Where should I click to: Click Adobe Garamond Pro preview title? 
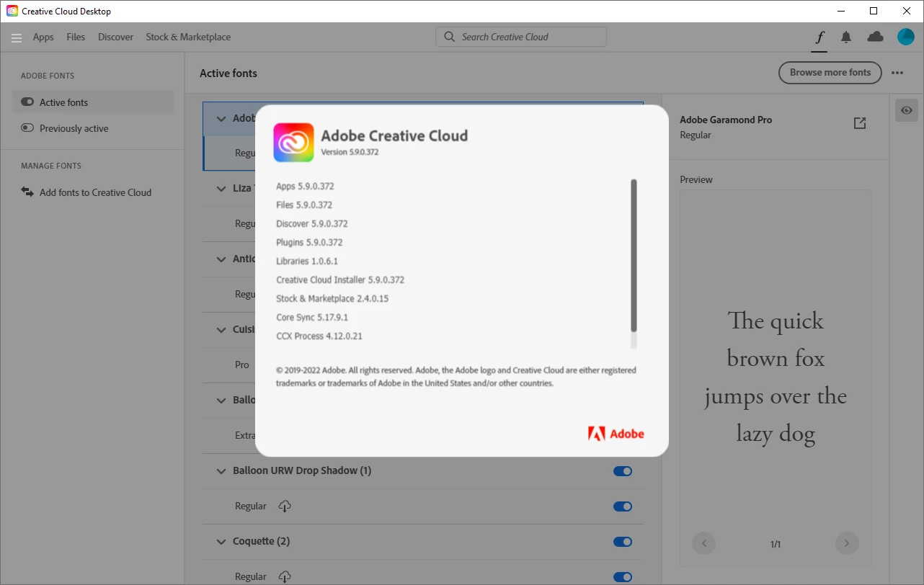[726, 120]
